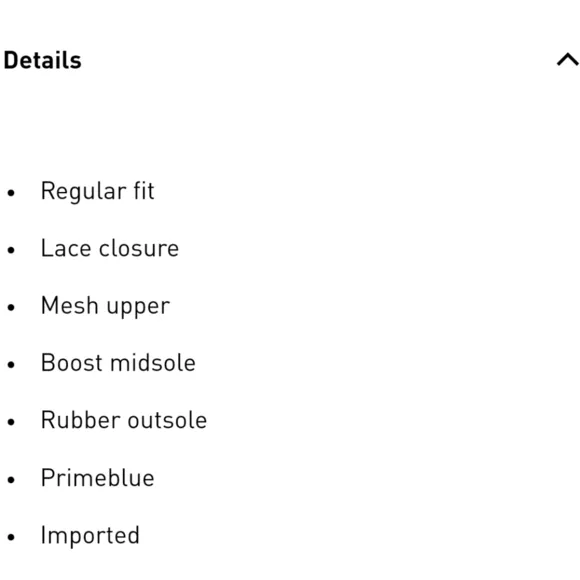
Task: Click the Details section heading
Action: click(x=43, y=60)
